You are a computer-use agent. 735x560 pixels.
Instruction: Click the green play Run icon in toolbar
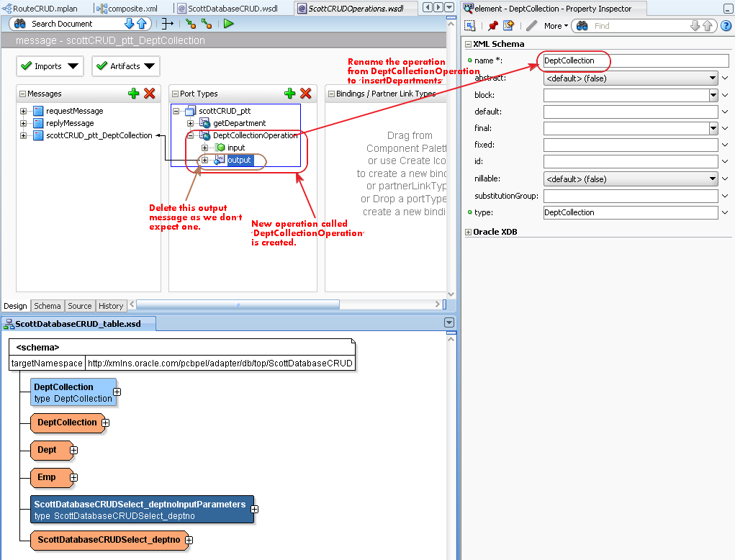click(x=228, y=24)
